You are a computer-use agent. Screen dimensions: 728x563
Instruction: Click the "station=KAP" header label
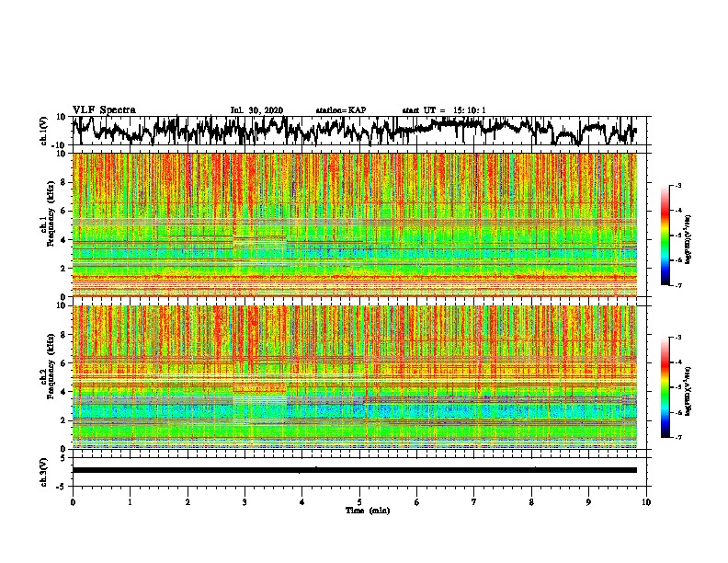click(341, 110)
